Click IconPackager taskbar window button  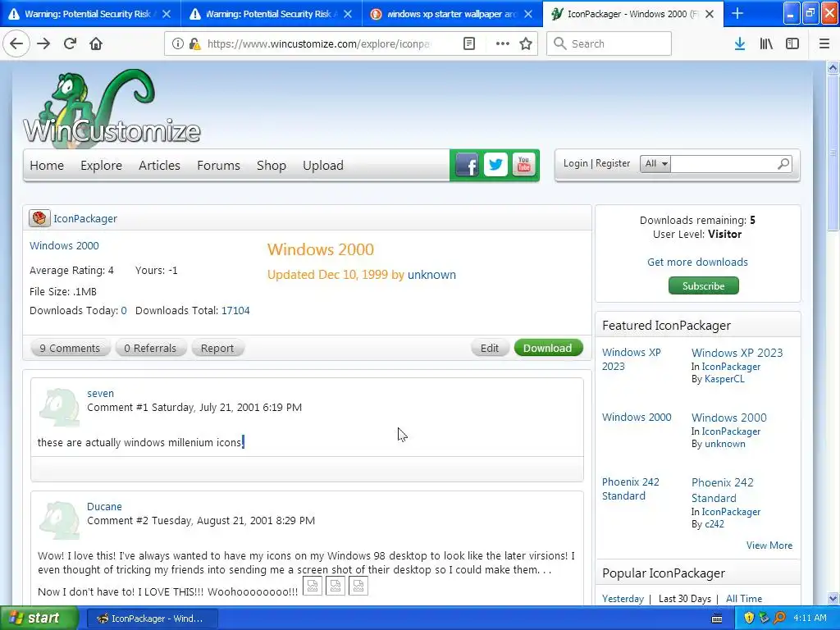152,619
